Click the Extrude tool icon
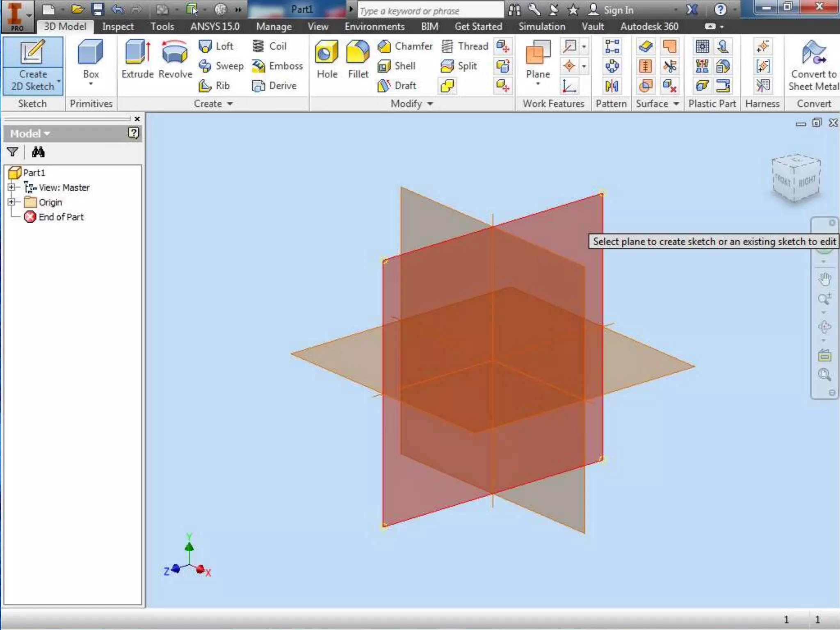Viewport: 840px width, 630px height. point(137,52)
